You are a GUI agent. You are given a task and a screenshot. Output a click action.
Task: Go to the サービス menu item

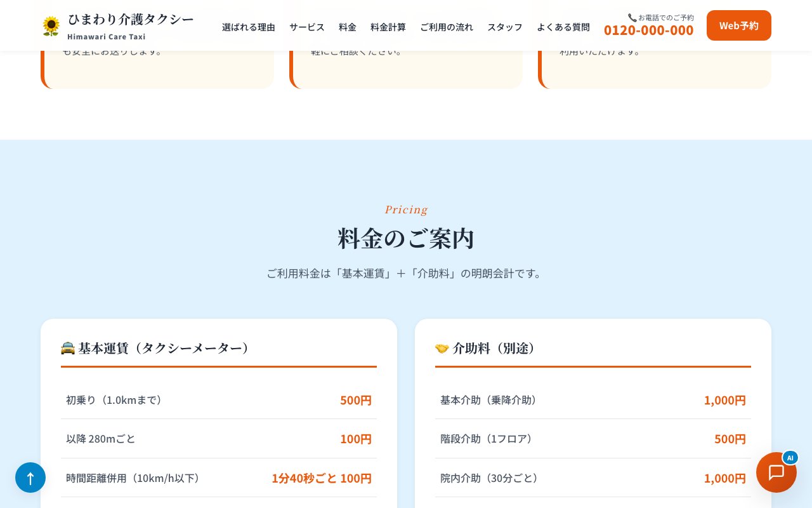[x=306, y=27]
